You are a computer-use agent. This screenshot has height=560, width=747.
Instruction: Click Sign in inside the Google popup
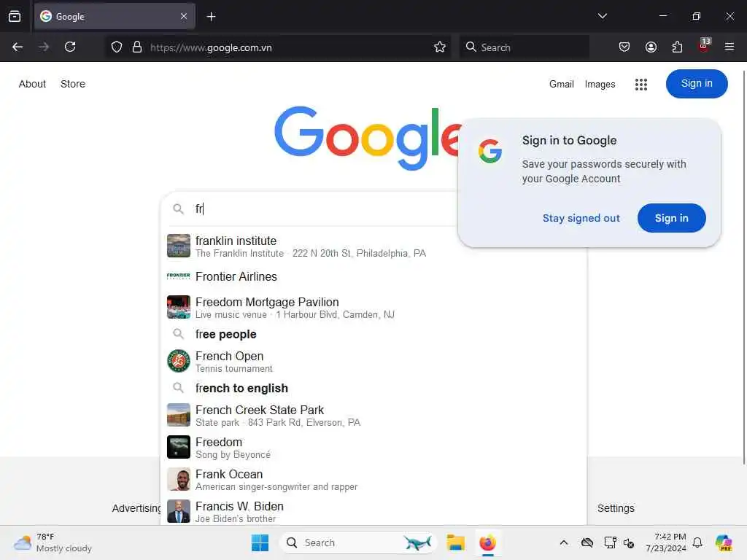(x=671, y=218)
